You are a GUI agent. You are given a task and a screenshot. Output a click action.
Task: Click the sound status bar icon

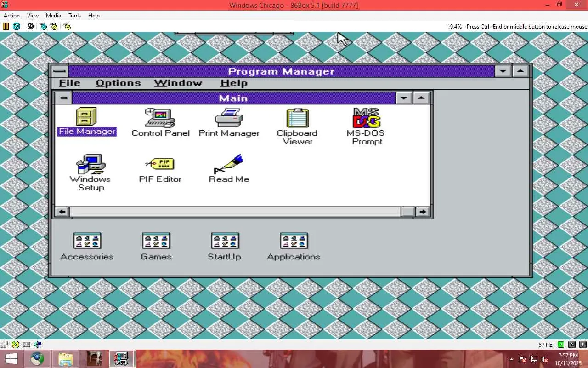tap(38, 345)
